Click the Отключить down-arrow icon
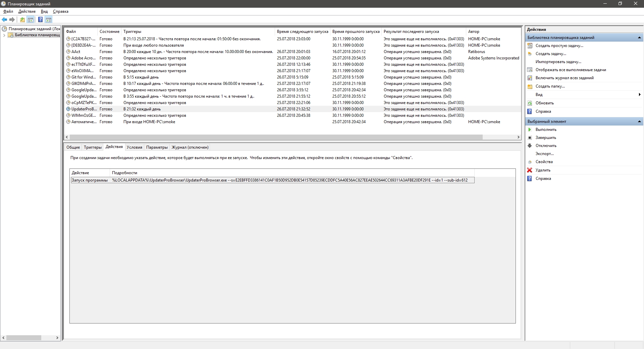 coord(530,146)
